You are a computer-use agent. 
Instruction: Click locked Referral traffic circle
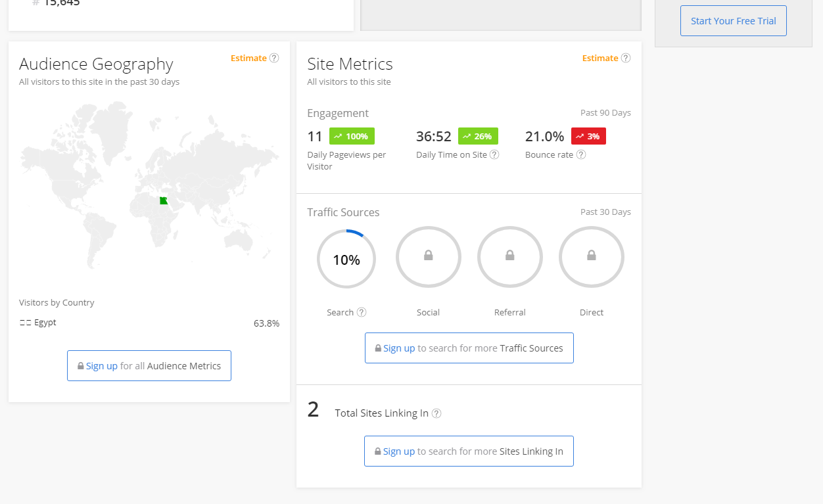(509, 258)
